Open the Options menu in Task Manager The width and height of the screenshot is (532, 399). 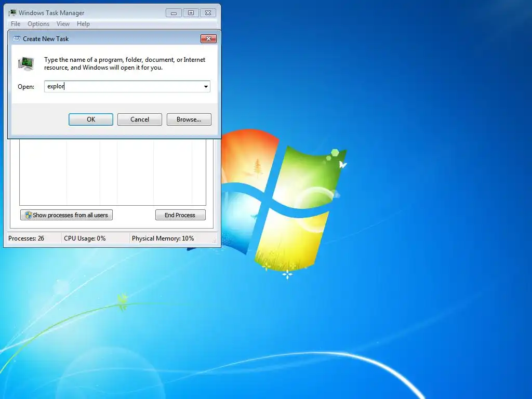pos(38,24)
